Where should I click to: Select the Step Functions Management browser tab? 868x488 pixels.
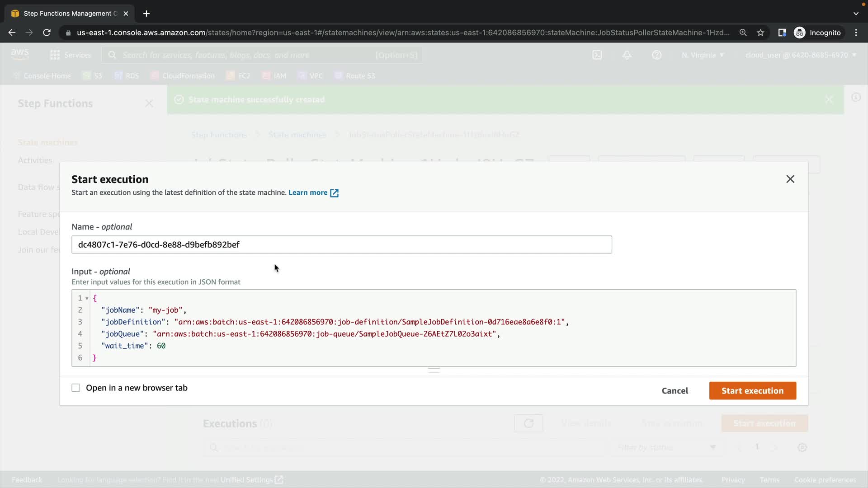click(x=68, y=14)
